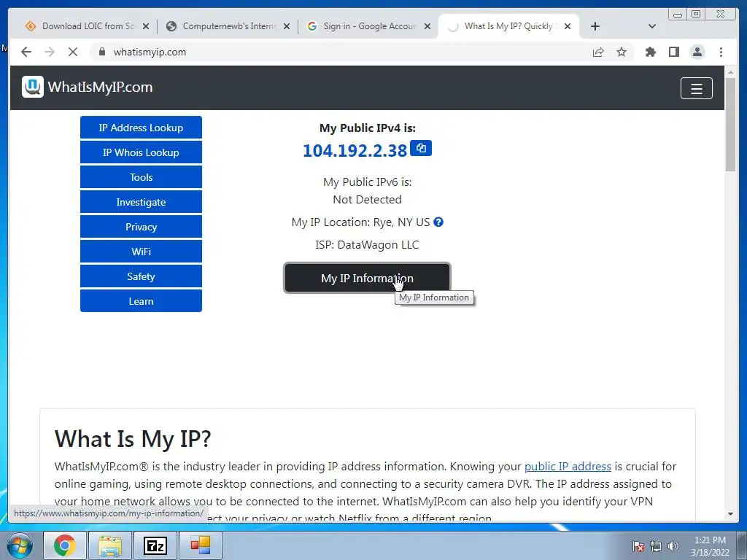
Task: Click the scrollbar up arrow
Action: [x=730, y=72]
